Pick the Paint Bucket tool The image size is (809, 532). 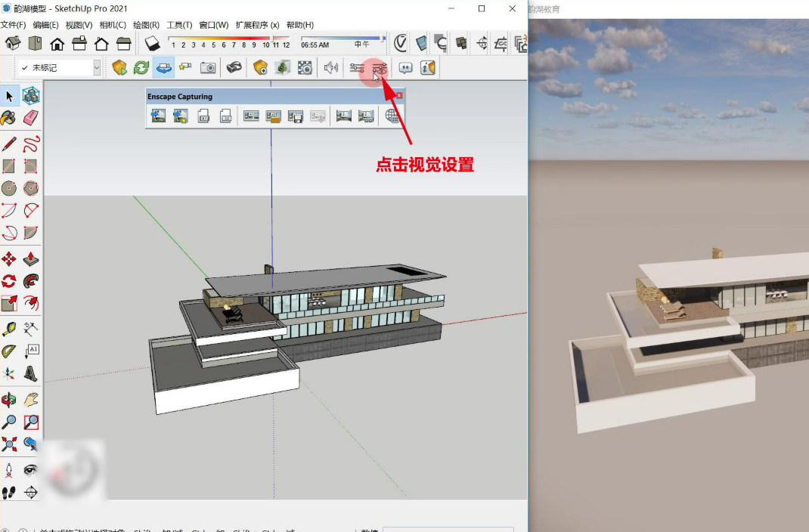pyautogui.click(x=9, y=118)
